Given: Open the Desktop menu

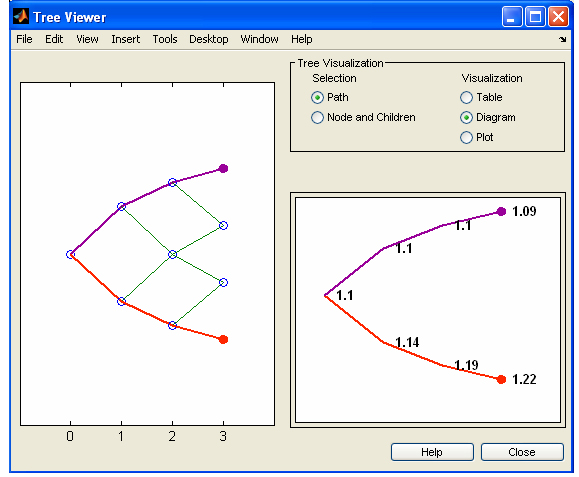Looking at the screenshot, I should point(209,39).
